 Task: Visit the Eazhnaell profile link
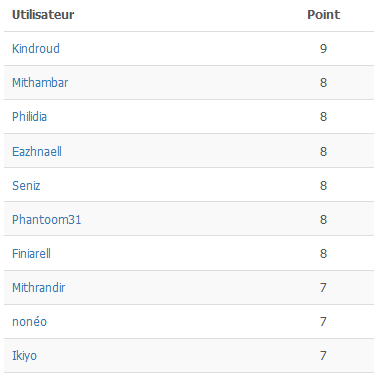(x=37, y=152)
